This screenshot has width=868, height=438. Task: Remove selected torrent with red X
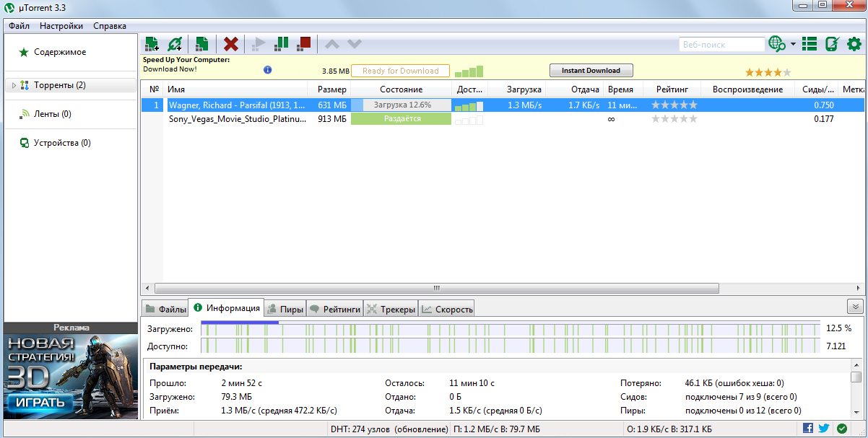[231, 44]
